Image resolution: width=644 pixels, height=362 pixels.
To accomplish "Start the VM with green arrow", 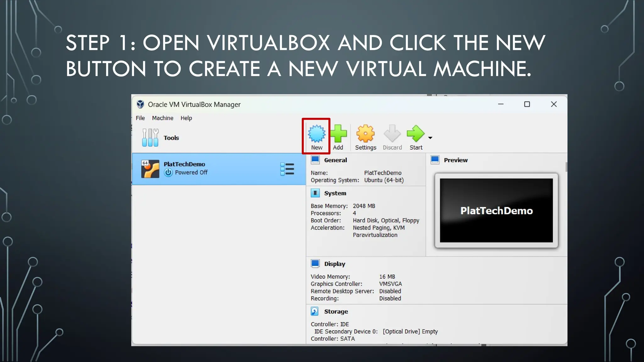I will tap(415, 134).
